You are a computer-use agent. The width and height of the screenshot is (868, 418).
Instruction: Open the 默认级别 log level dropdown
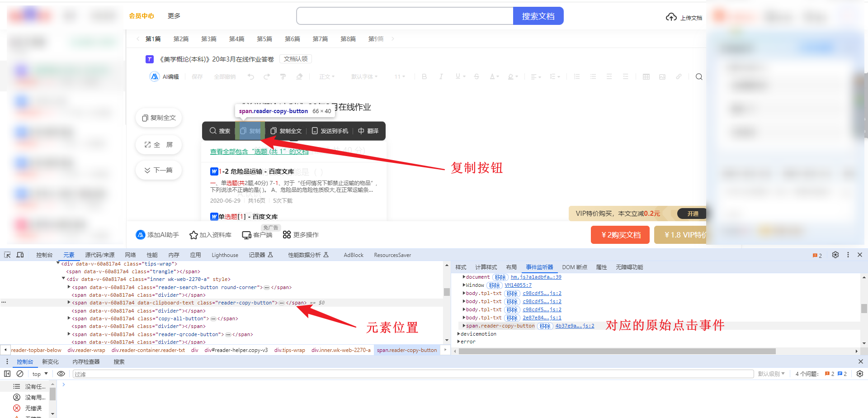(x=771, y=374)
